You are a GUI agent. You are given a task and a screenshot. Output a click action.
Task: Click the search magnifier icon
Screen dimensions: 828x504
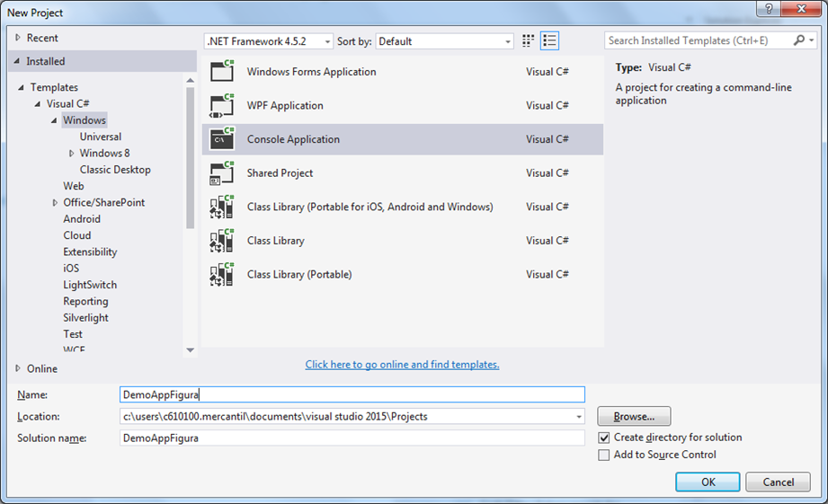coord(799,40)
